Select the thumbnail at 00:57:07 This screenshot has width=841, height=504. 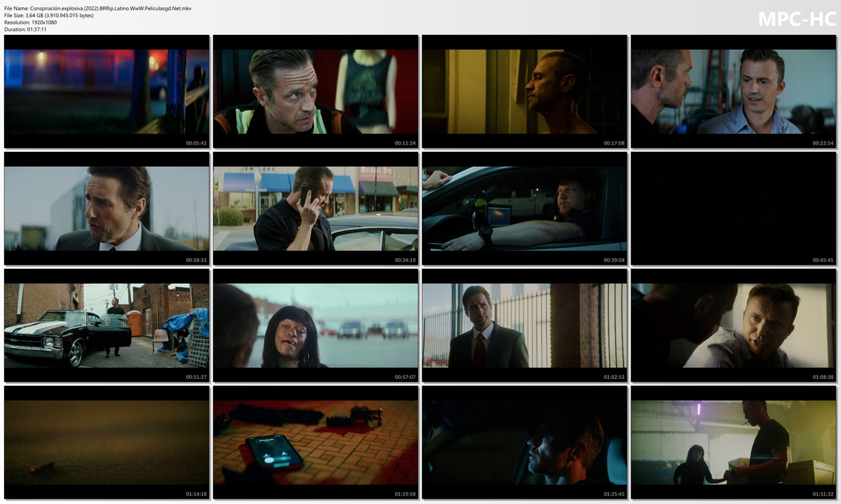point(315,325)
